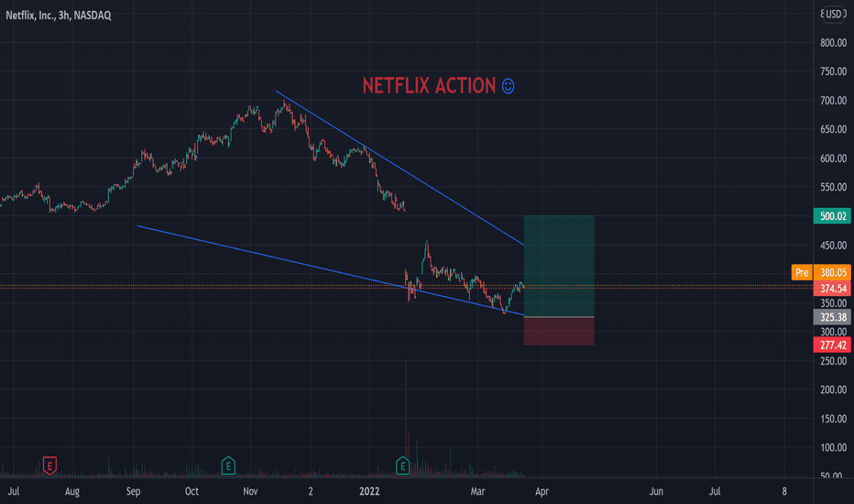Screen dimensions: 854x504
Task: Click the Netflix, Inc., 3h, NASDAQ symbol label
Action: point(59,16)
